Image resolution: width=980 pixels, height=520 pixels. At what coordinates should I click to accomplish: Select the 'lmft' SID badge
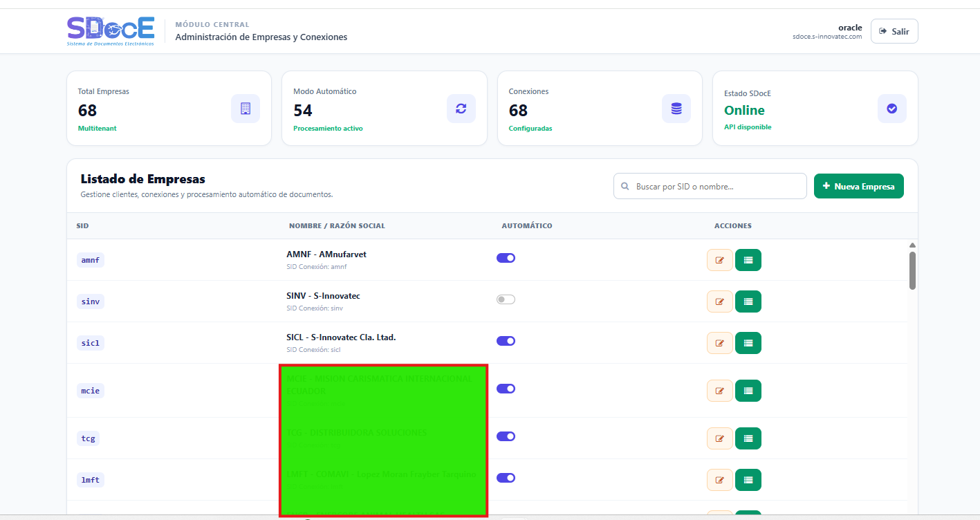point(91,480)
